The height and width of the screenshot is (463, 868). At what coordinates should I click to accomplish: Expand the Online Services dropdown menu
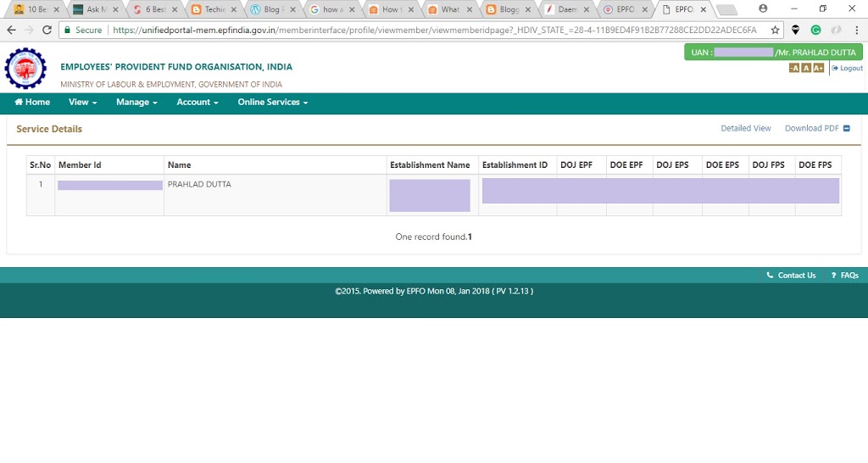(x=272, y=103)
